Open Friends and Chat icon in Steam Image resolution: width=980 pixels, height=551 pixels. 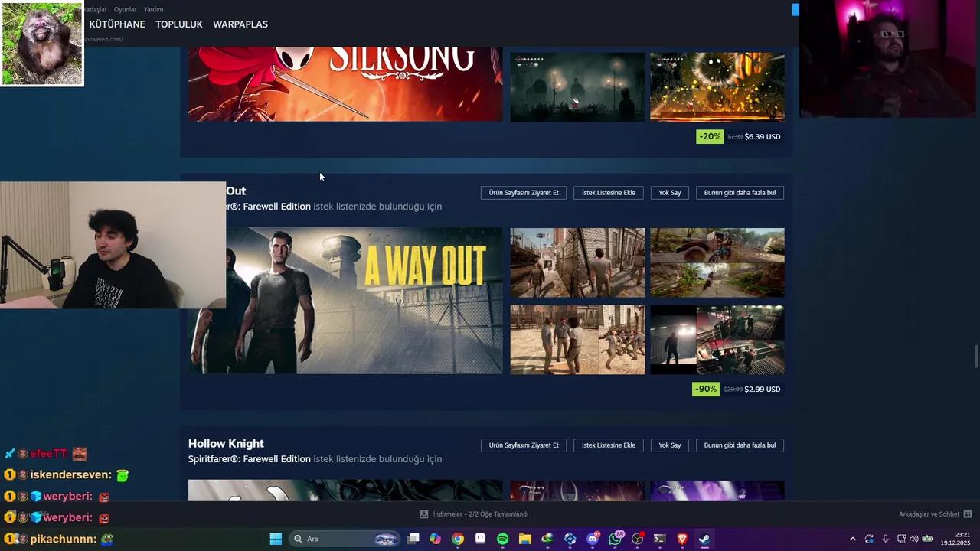tap(968, 514)
